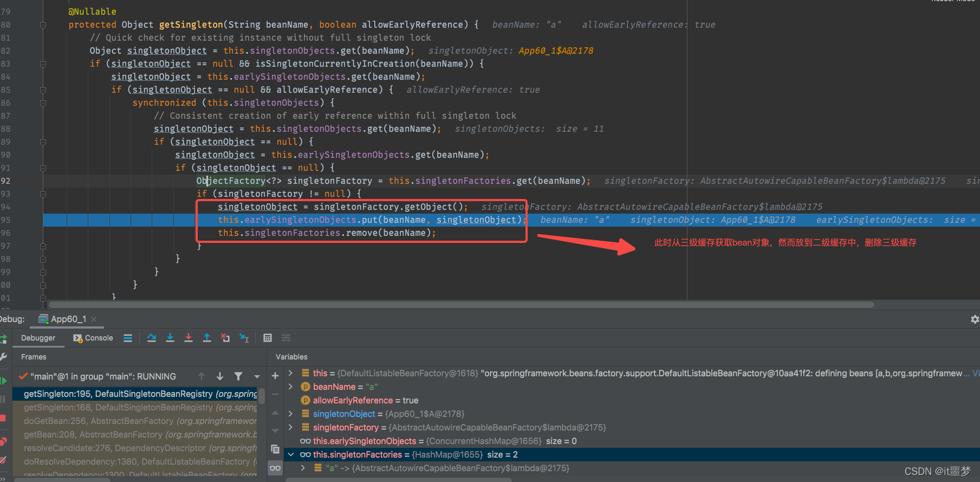Click the red Force Step Into icon
980x482 pixels.
pos(189,338)
